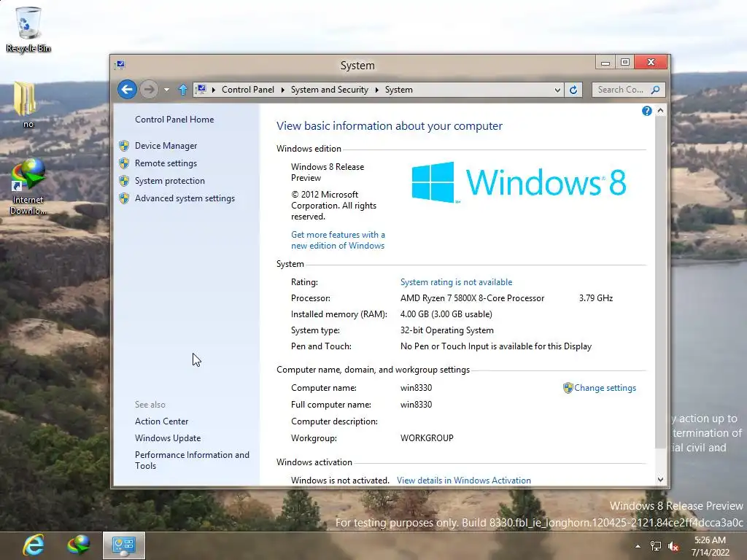Click computer icon in address bar

pos(201,89)
